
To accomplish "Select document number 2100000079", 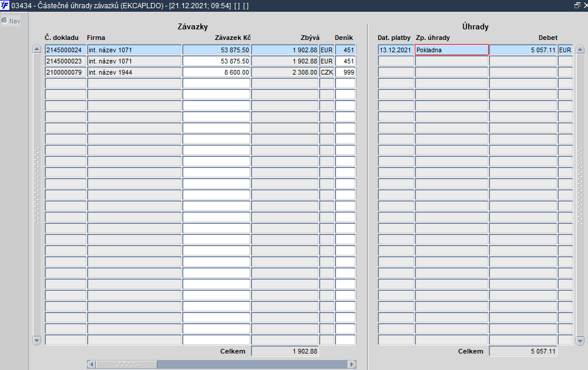I will click(66, 72).
